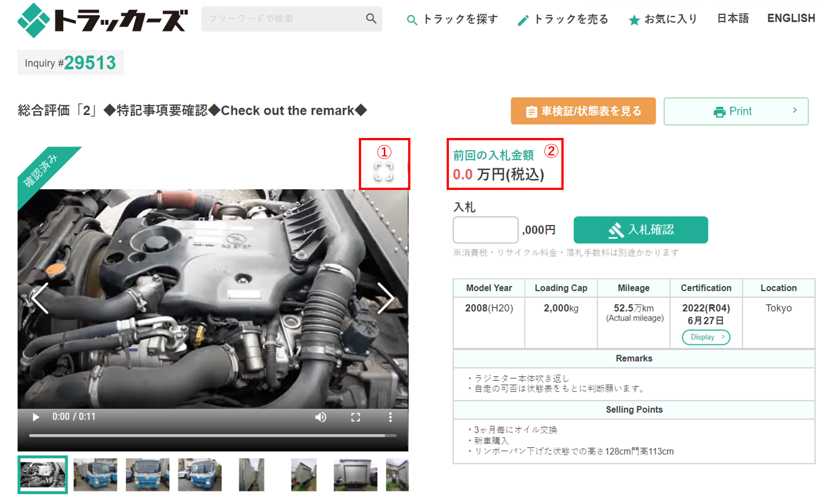Open お気に入り favorites star menu item
The width and height of the screenshot is (836, 504).
click(x=663, y=19)
